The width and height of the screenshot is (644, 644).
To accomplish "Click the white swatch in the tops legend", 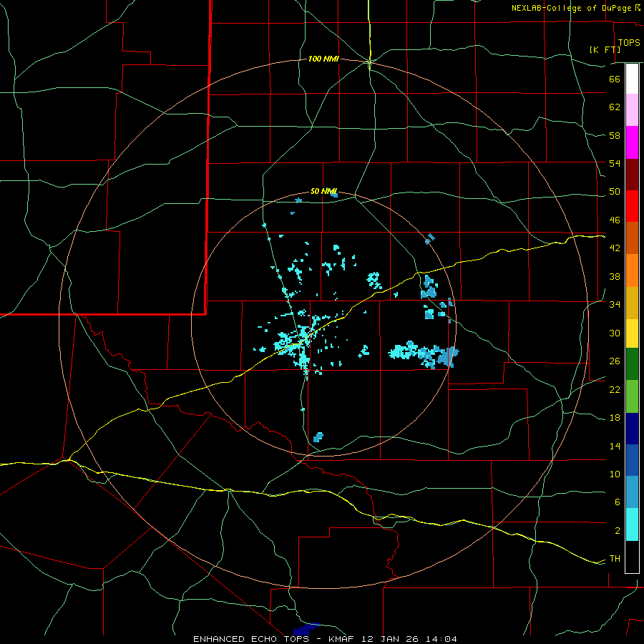I will [x=632, y=79].
